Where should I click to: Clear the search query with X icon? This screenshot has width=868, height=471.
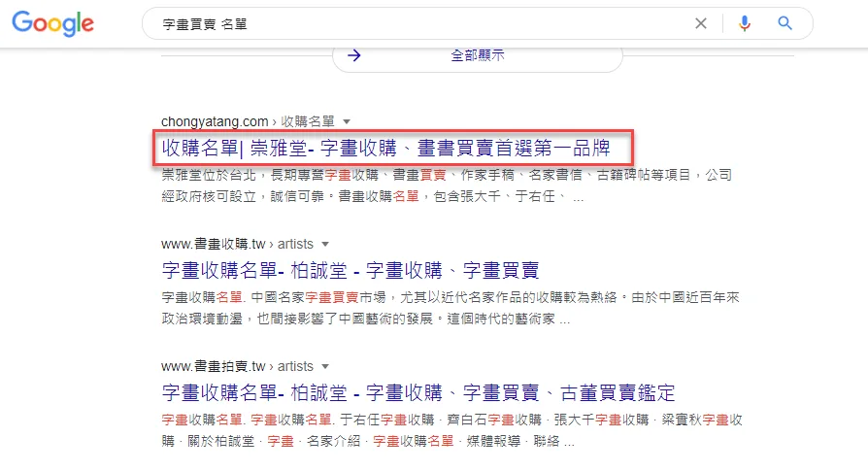701,23
